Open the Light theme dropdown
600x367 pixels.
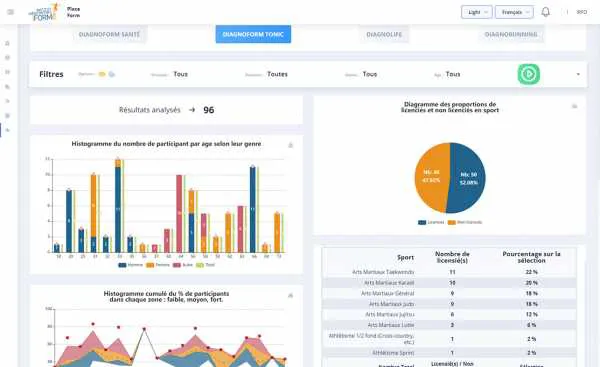click(476, 12)
